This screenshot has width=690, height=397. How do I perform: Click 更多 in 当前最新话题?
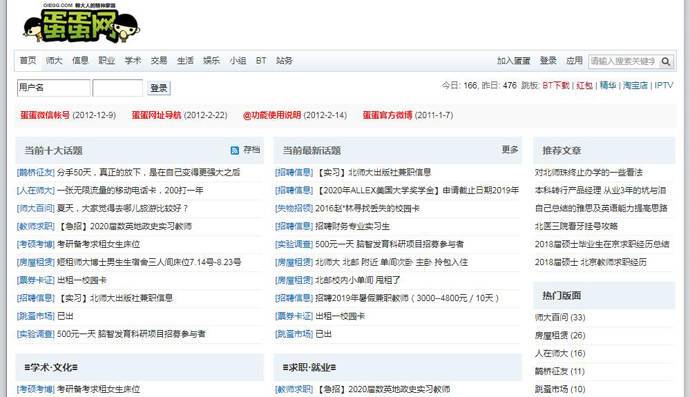click(510, 150)
